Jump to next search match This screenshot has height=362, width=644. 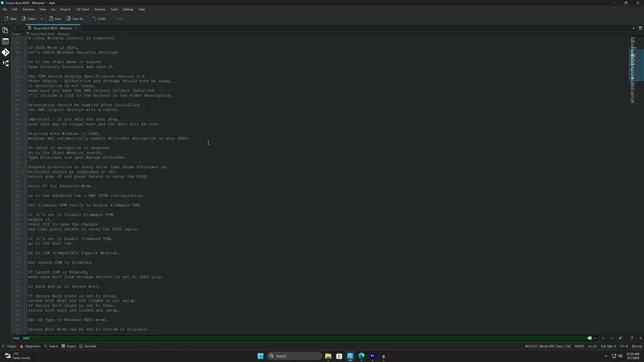603,338
